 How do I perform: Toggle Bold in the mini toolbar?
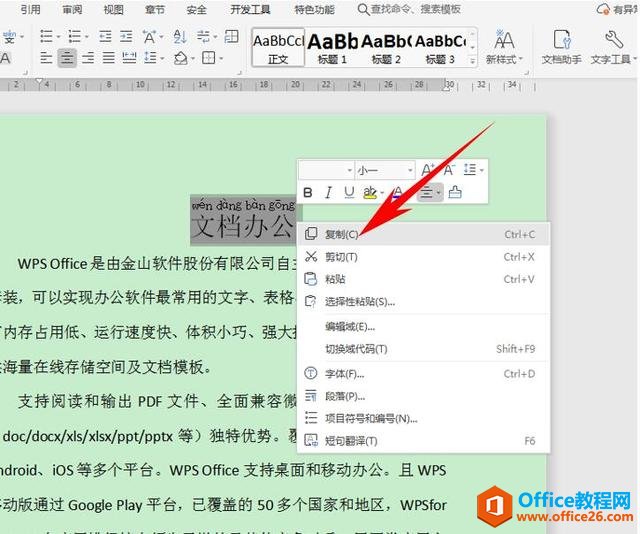click(x=308, y=192)
